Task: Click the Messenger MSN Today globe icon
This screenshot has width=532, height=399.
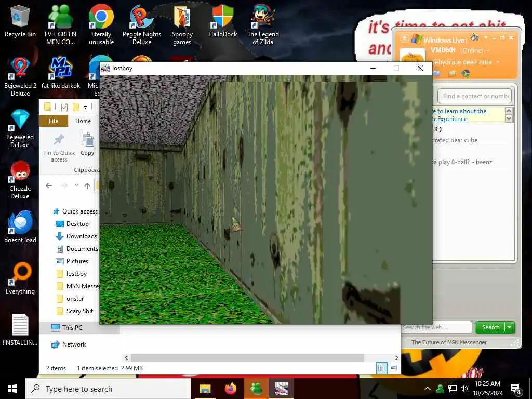Action: click(465, 73)
